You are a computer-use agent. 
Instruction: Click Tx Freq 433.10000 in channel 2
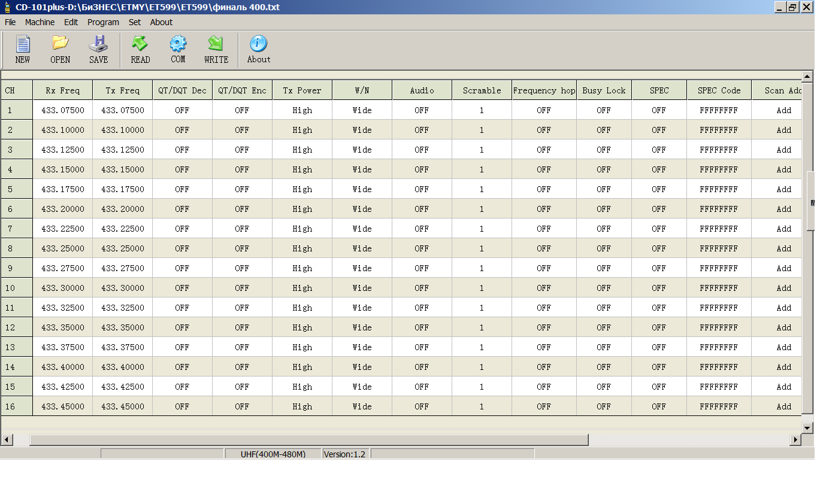(123, 130)
